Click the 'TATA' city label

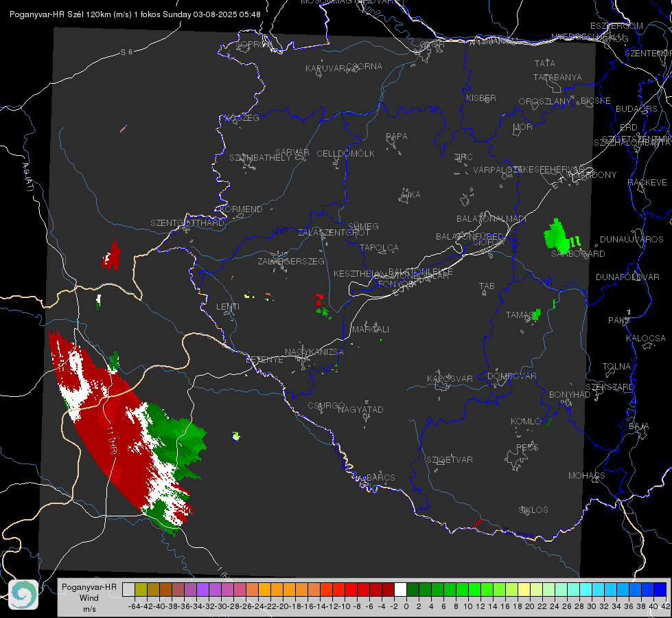[545, 63]
